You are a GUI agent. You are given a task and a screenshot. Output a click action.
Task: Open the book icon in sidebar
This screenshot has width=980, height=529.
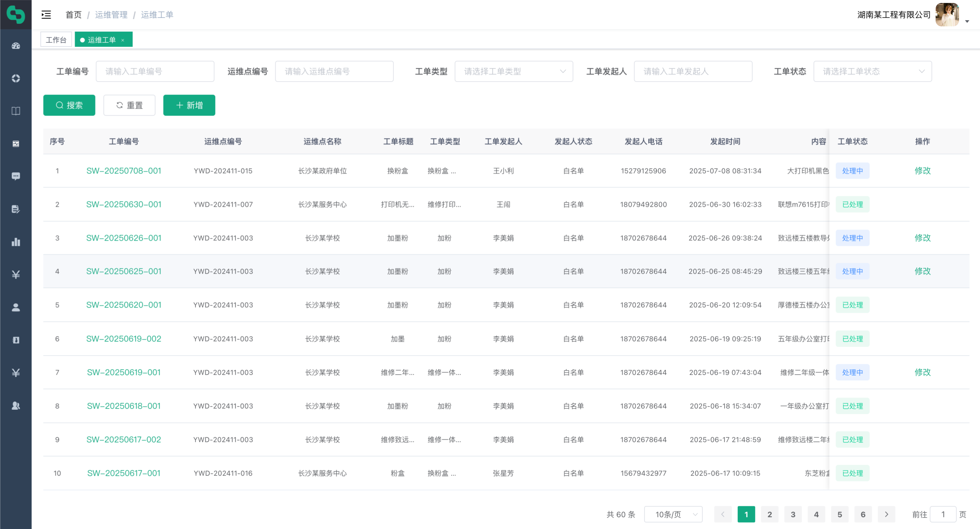click(x=15, y=111)
